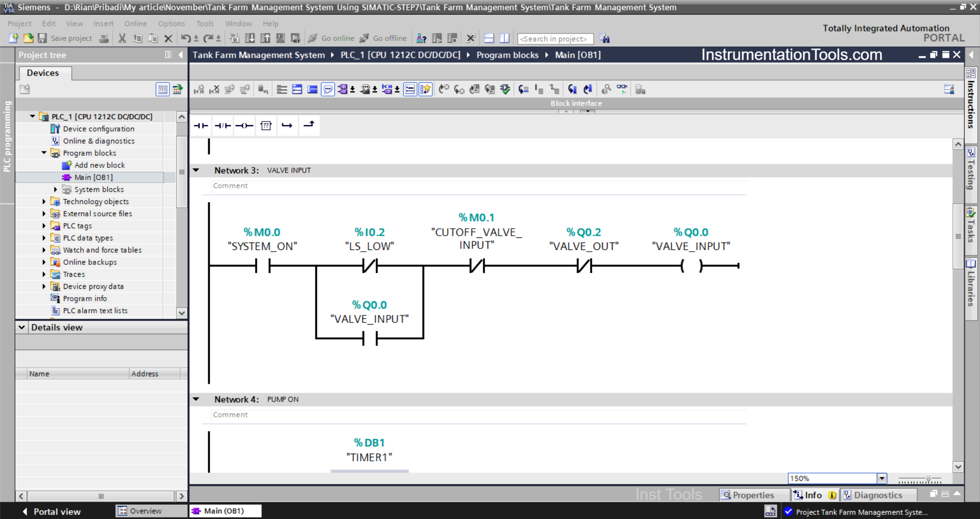Screen dimensions: 980x519
Task: Insert a normally open contact from favorites
Action: coord(201,126)
